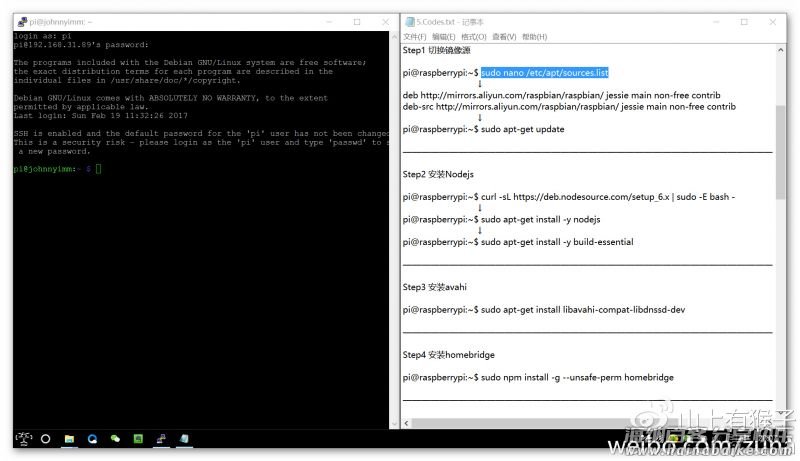The image size is (800, 461).
Task: Open File Explorer from the taskbar
Action: [x=69, y=439]
